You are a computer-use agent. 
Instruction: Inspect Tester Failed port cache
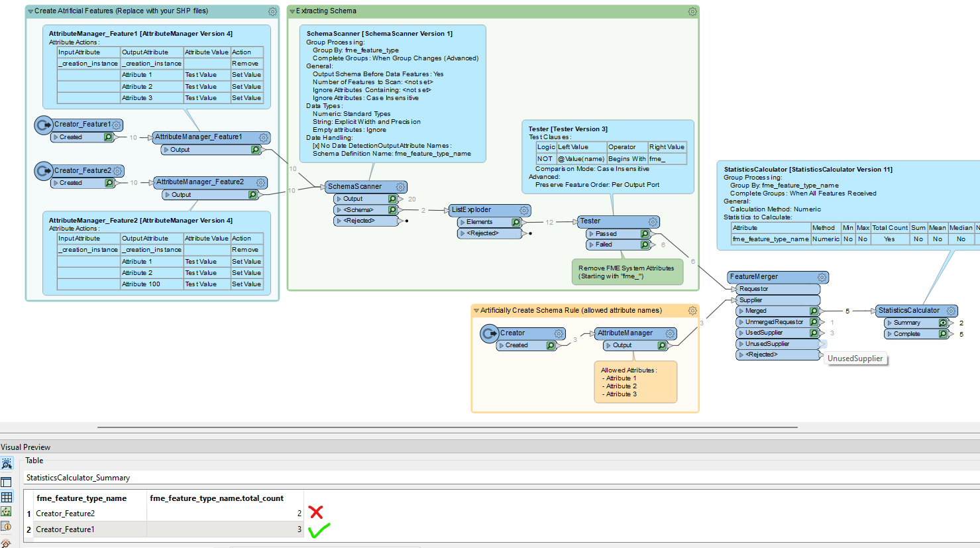pyautogui.click(x=645, y=245)
